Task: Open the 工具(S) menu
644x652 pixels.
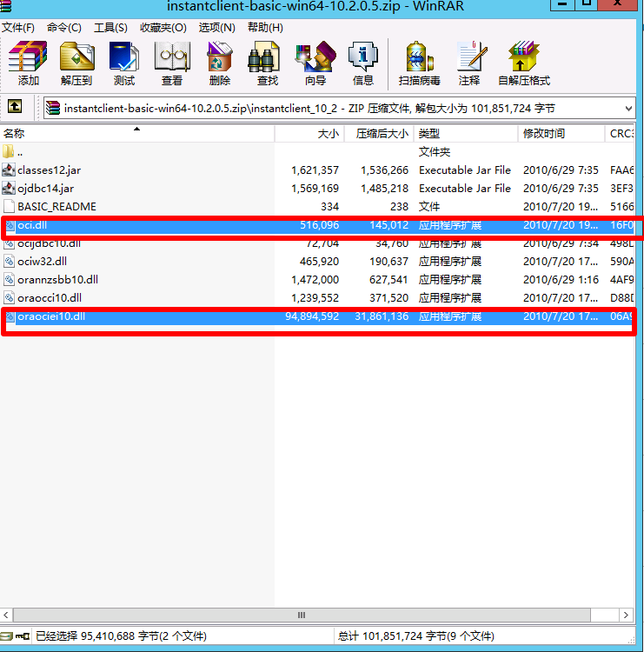Action: [110, 28]
